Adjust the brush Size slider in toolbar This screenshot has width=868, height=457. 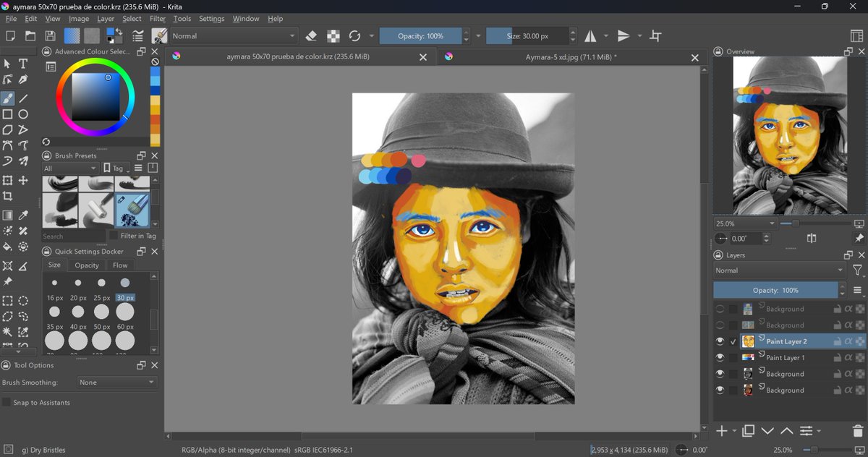point(527,35)
